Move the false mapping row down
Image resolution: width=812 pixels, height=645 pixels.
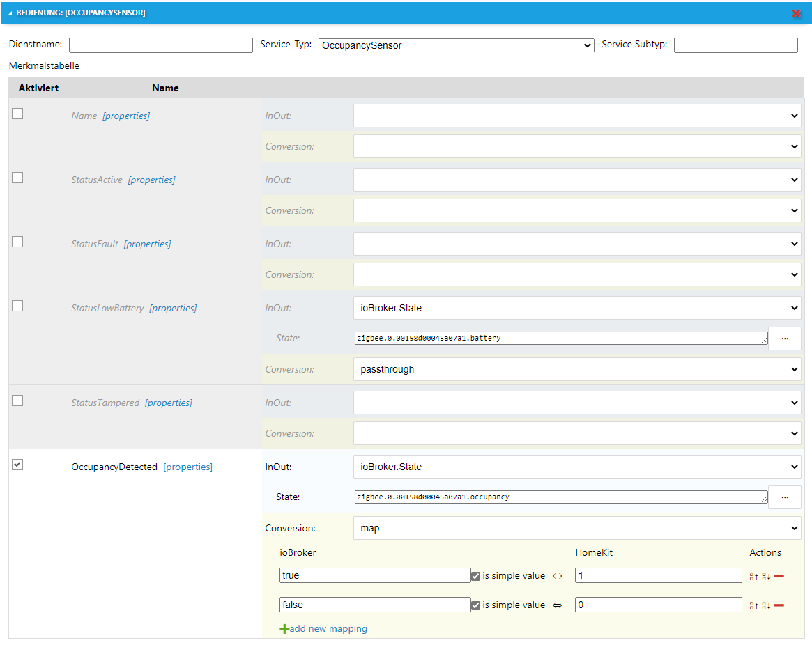[767, 606]
